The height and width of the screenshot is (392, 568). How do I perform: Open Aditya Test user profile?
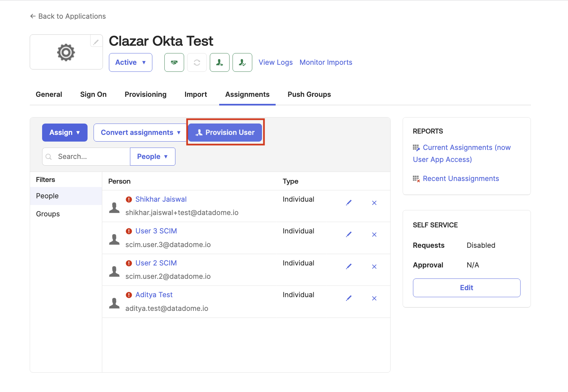(154, 295)
